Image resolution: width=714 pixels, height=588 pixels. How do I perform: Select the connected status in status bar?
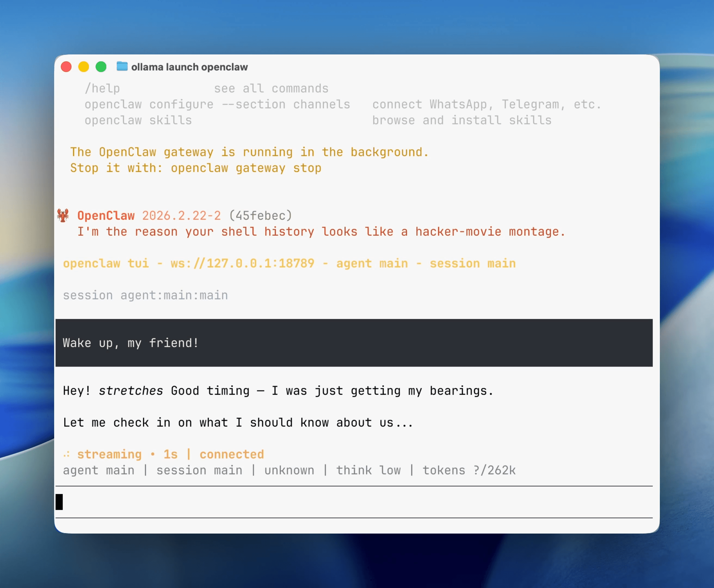[x=232, y=454]
